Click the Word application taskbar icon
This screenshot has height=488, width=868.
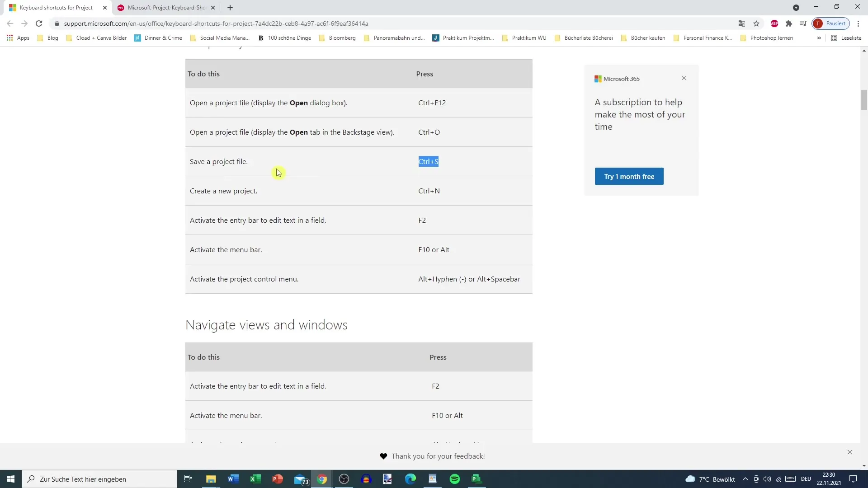(232, 479)
